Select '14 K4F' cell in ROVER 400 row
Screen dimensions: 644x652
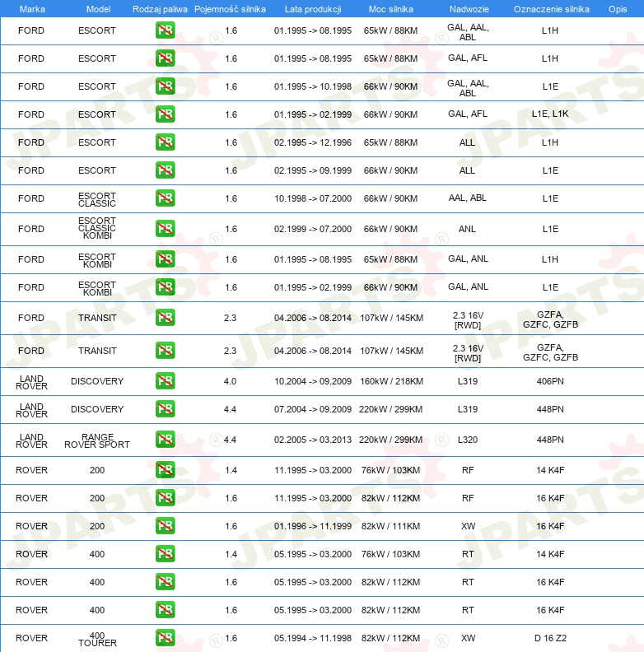[x=550, y=554]
